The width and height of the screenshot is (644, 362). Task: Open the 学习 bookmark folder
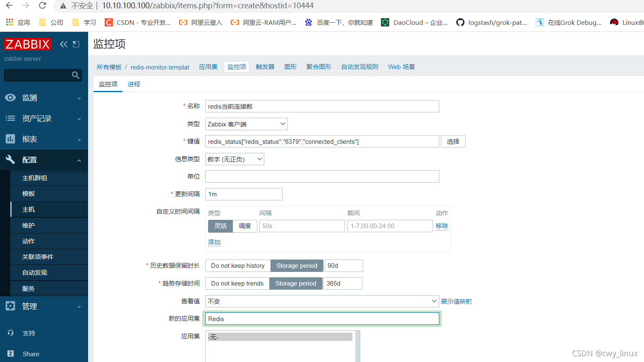(x=84, y=22)
